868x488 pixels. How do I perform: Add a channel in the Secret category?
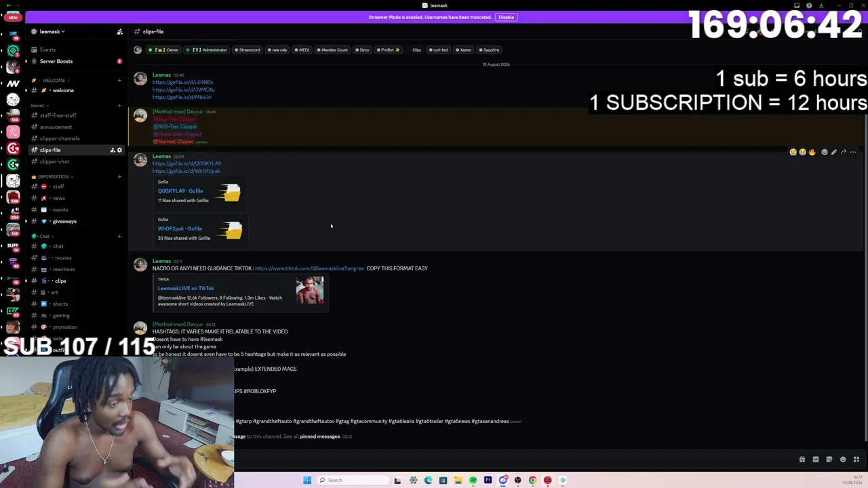(x=119, y=105)
